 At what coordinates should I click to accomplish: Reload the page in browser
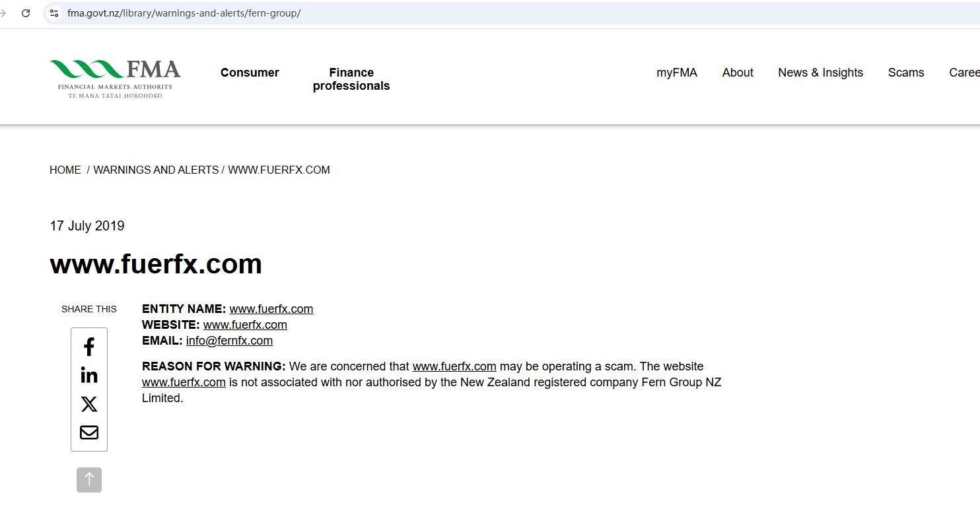click(26, 13)
